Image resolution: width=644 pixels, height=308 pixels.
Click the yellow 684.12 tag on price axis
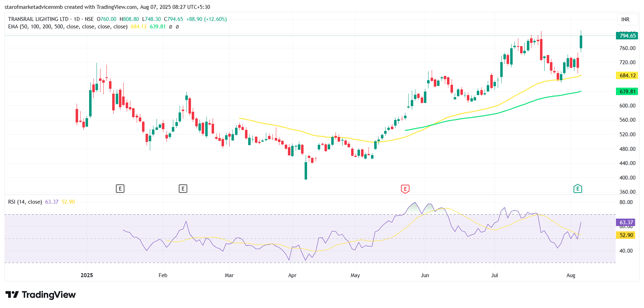pyautogui.click(x=627, y=75)
